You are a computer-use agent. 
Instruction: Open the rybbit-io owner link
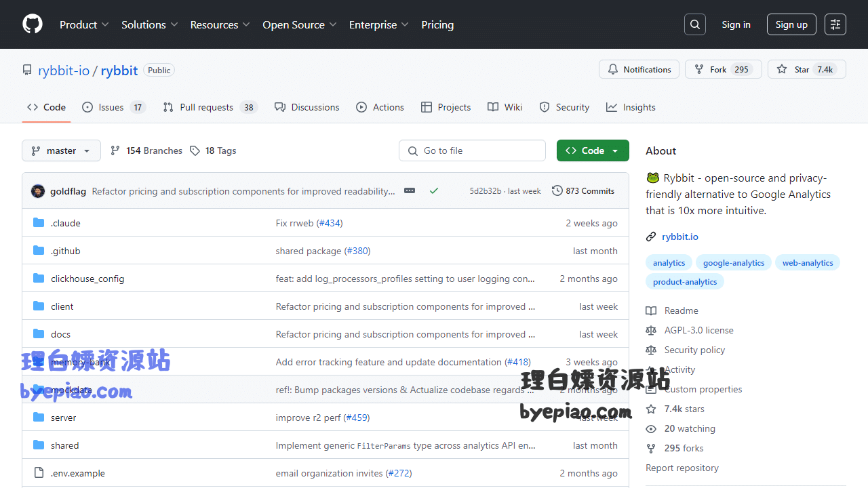pyautogui.click(x=64, y=70)
